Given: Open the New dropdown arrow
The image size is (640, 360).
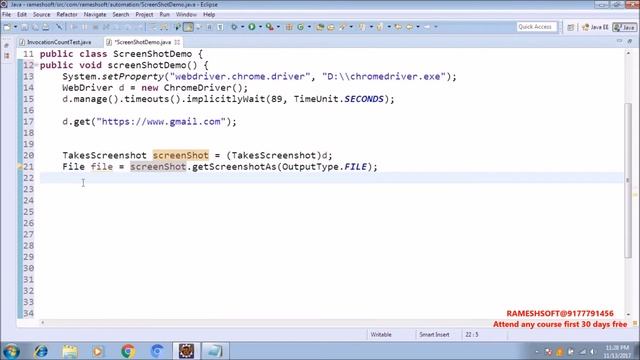Looking at the screenshot, I should tap(16, 27).
